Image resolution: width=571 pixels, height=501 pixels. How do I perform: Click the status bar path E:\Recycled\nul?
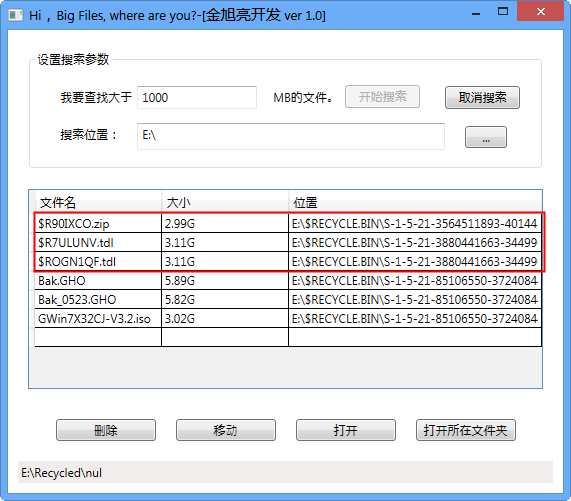(61, 473)
